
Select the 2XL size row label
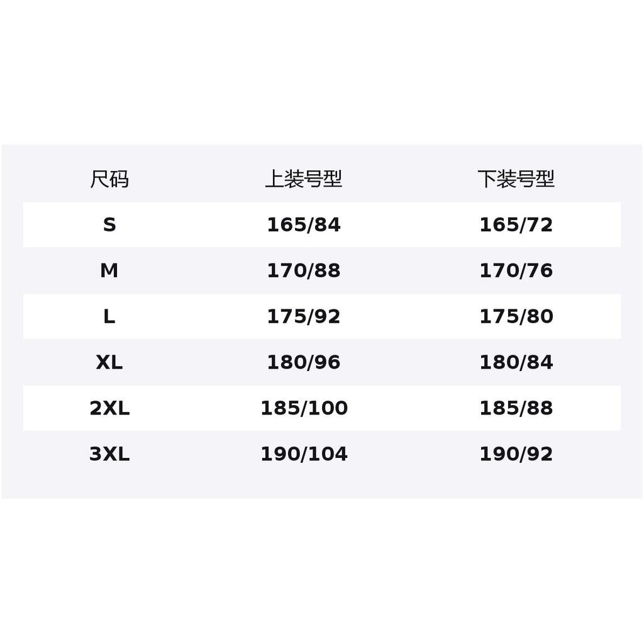(x=109, y=408)
